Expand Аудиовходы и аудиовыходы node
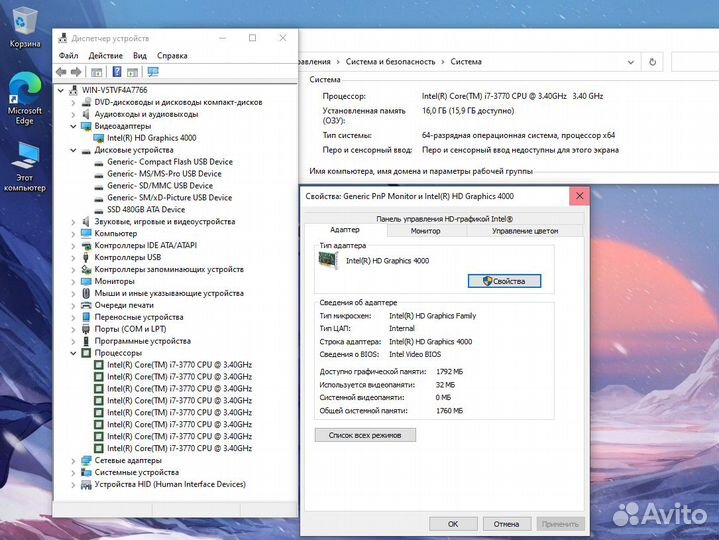719x540 pixels. click(73, 114)
